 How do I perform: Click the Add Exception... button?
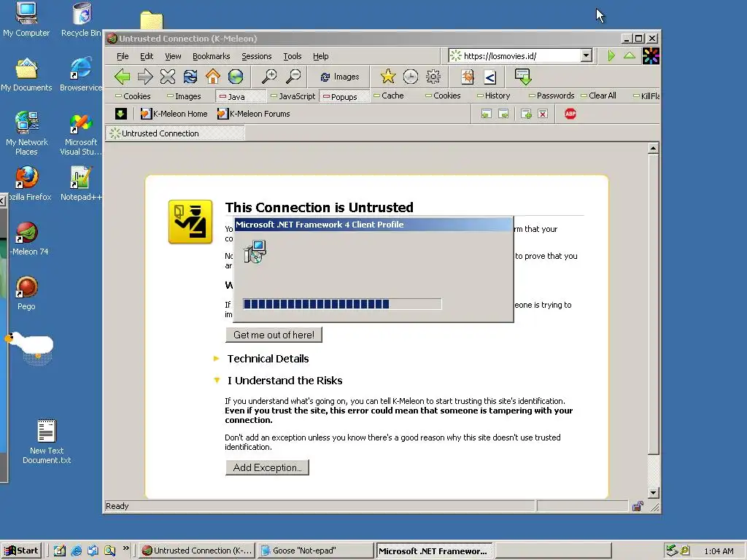267,467
